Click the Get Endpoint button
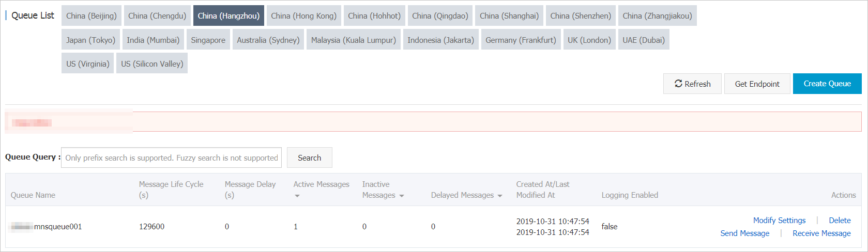This screenshot has width=868, height=252. [757, 84]
